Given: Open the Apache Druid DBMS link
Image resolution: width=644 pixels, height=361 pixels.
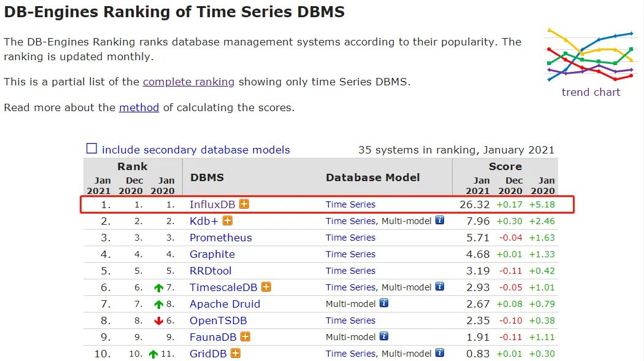Looking at the screenshot, I should [224, 305].
